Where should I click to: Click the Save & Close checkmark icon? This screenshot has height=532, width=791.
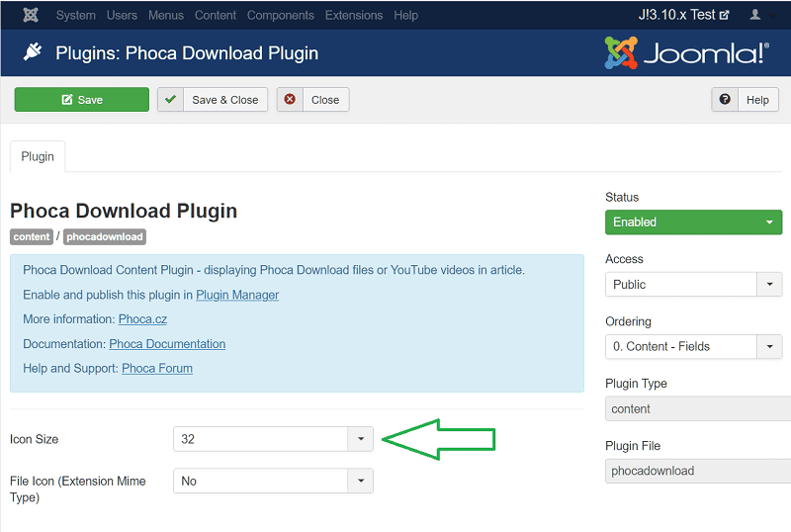171,100
